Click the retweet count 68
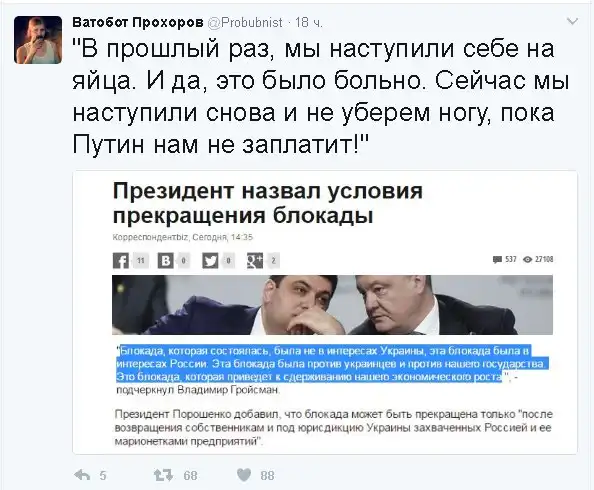Screen dimensions: 594x490 [190, 475]
